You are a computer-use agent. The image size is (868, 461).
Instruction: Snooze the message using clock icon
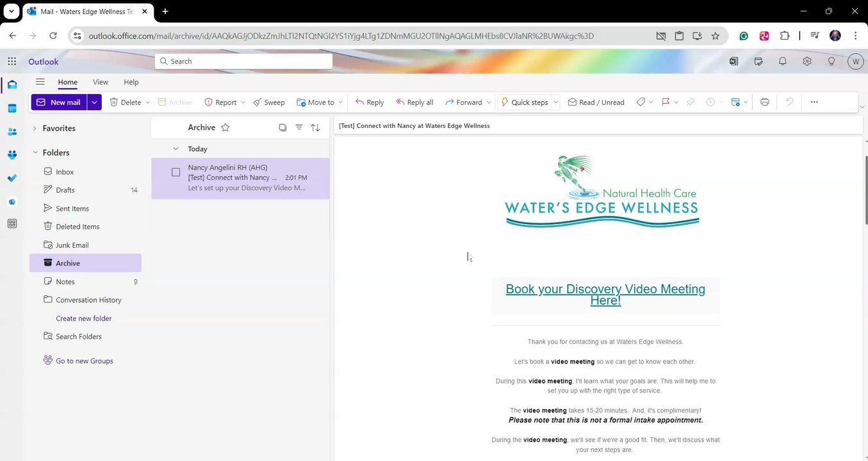click(x=710, y=102)
